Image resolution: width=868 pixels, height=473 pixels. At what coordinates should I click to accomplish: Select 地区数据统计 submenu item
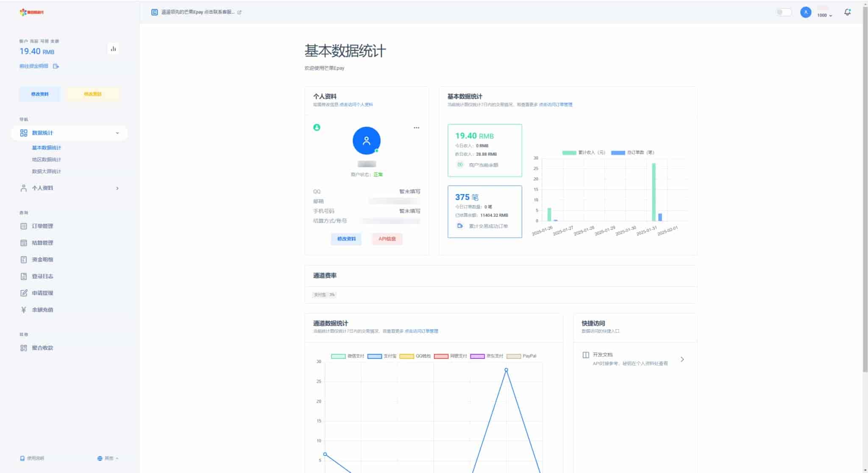47,160
